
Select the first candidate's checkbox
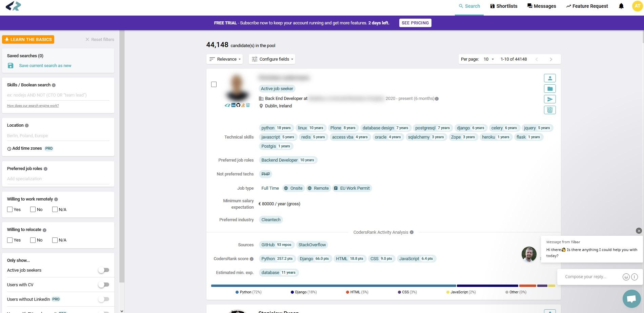coord(214,84)
